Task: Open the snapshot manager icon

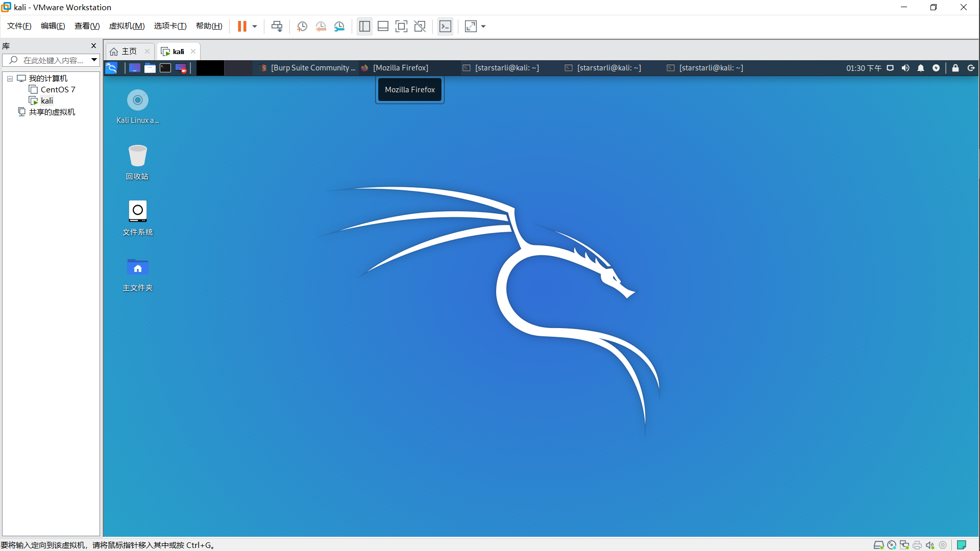Action: 339,27
